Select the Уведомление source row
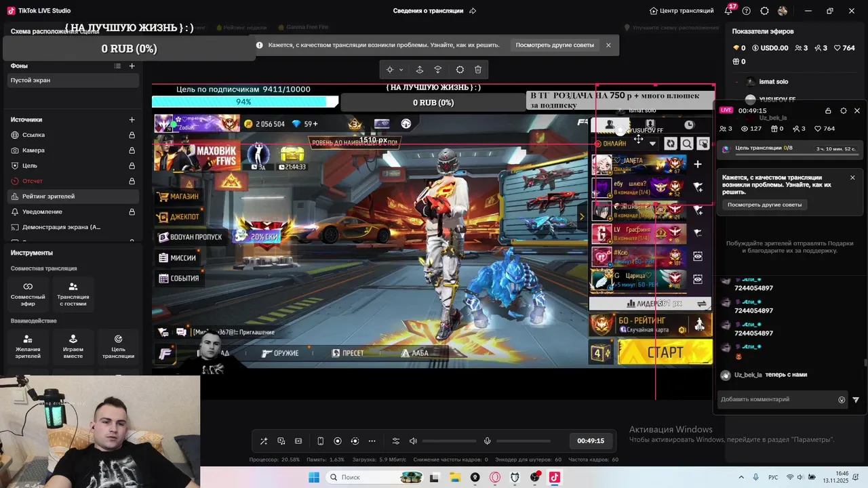Screen dimensions: 868x488 (73, 211)
